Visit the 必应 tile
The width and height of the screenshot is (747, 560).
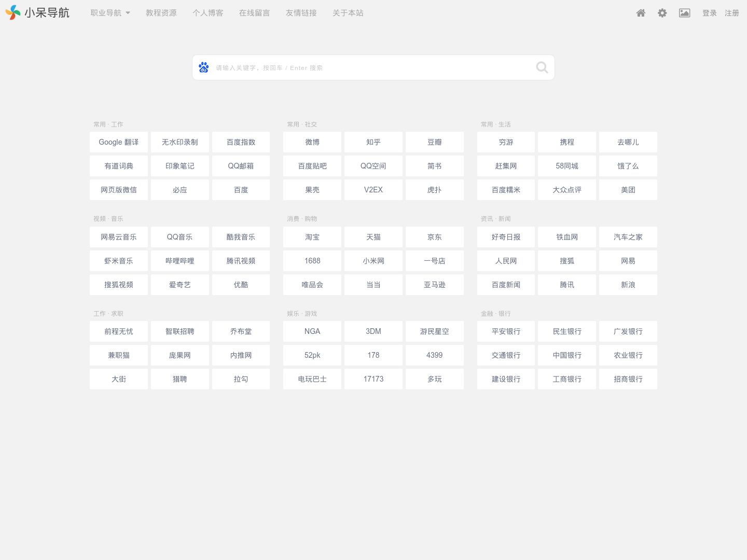[180, 190]
